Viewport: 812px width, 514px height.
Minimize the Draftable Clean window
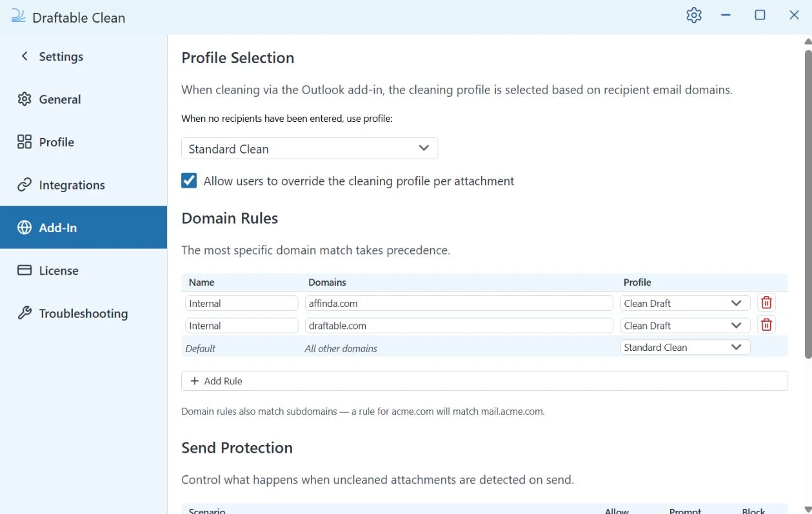[x=726, y=15]
